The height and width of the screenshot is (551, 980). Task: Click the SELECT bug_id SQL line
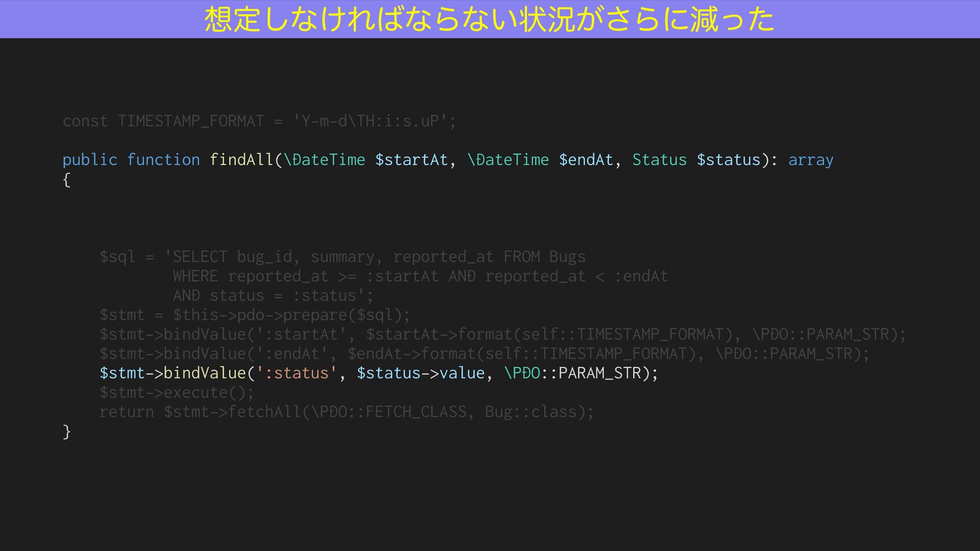pyautogui.click(x=342, y=257)
